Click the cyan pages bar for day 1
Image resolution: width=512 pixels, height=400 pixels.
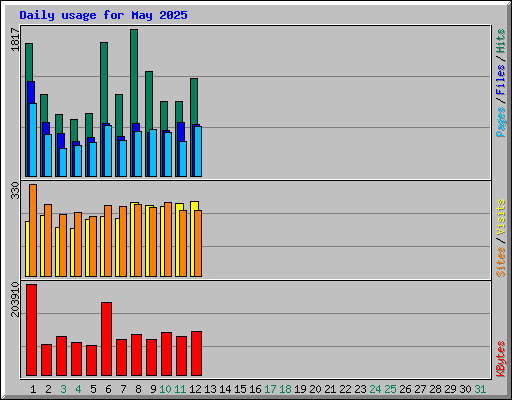point(33,140)
